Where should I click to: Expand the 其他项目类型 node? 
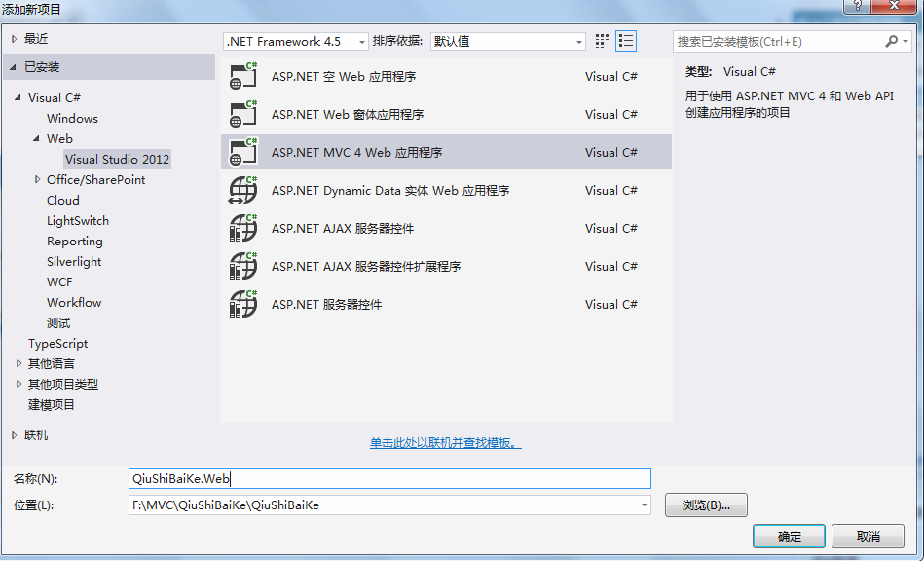(18, 384)
